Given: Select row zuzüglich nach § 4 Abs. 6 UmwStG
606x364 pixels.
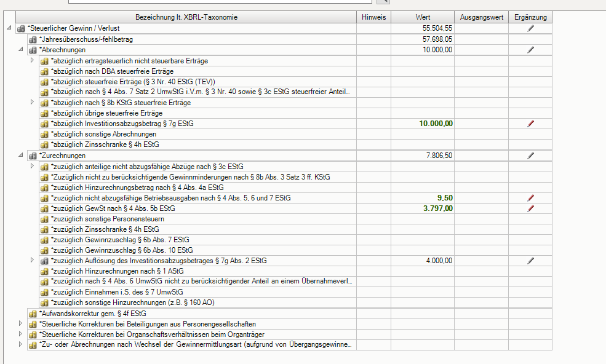Looking at the screenshot, I should click(x=296, y=282).
